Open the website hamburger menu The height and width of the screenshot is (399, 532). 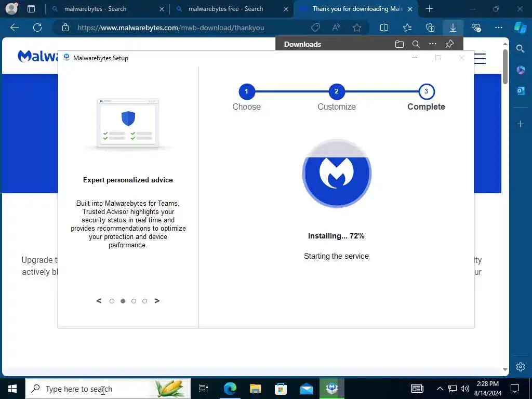pyautogui.click(x=480, y=59)
